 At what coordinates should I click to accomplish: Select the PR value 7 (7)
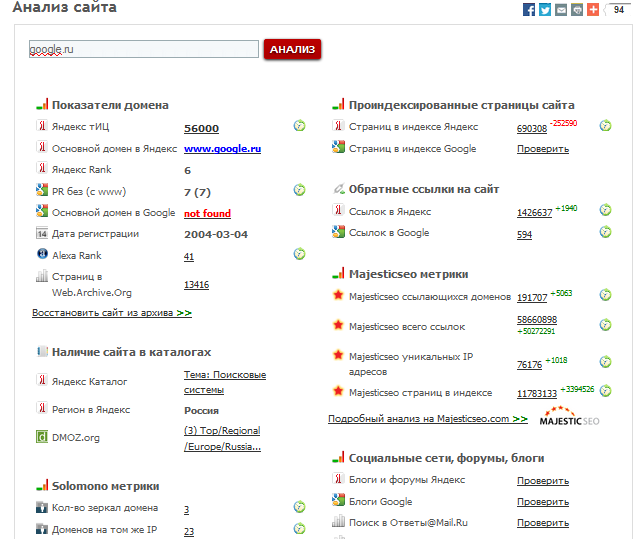click(197, 192)
